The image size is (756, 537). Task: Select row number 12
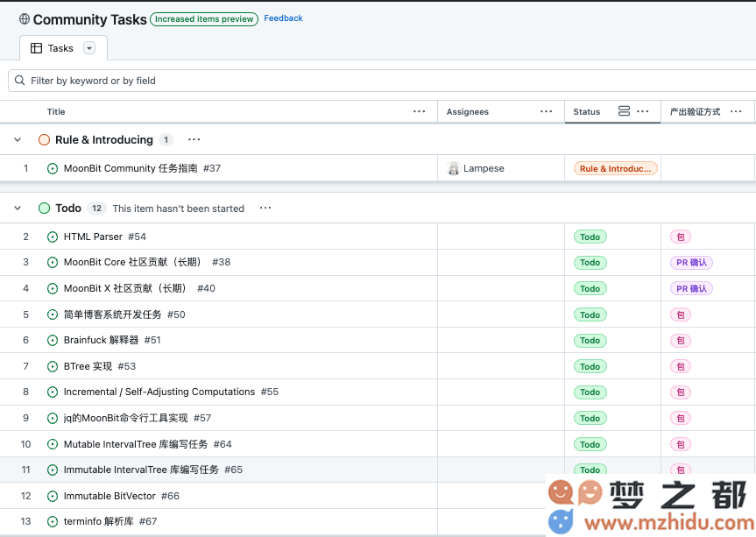pos(25,496)
